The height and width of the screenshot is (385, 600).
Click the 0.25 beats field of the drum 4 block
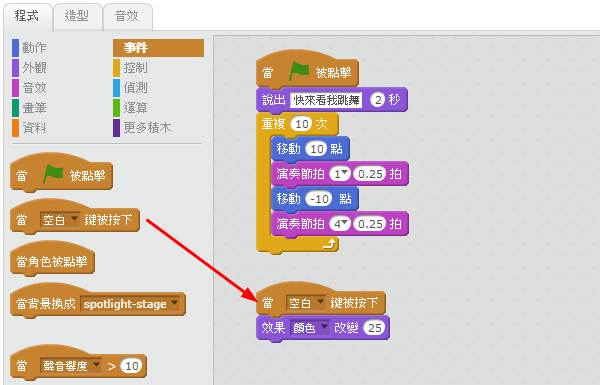pyautogui.click(x=370, y=224)
